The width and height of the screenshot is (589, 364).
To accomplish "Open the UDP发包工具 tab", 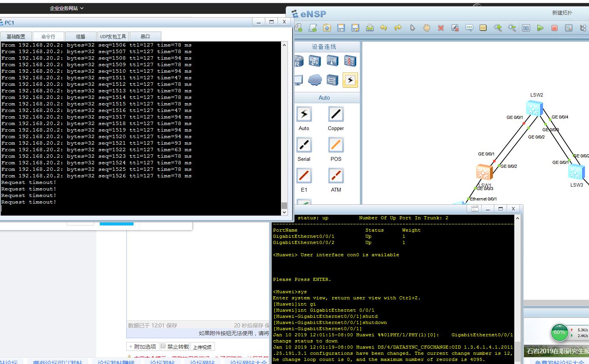I will (113, 37).
